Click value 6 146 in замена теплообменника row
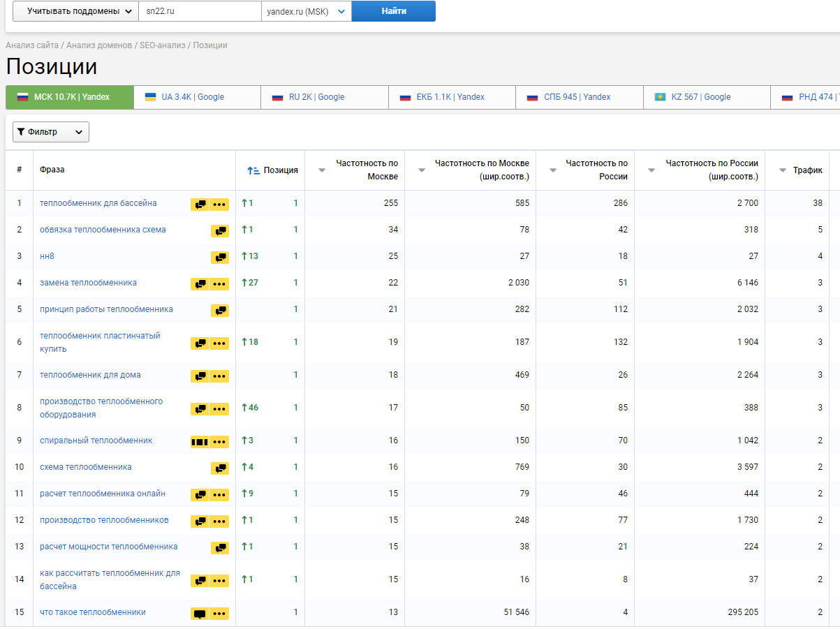This screenshot has height=629, width=840. click(x=746, y=283)
